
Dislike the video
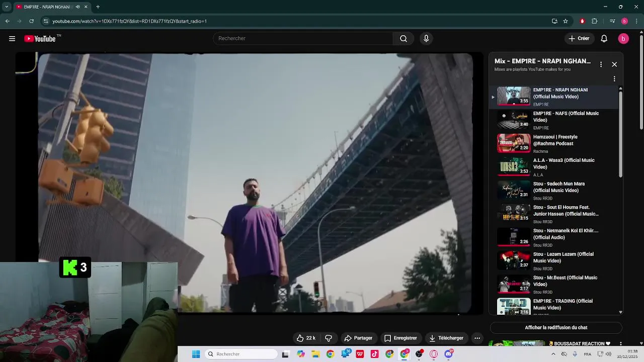coord(329,338)
